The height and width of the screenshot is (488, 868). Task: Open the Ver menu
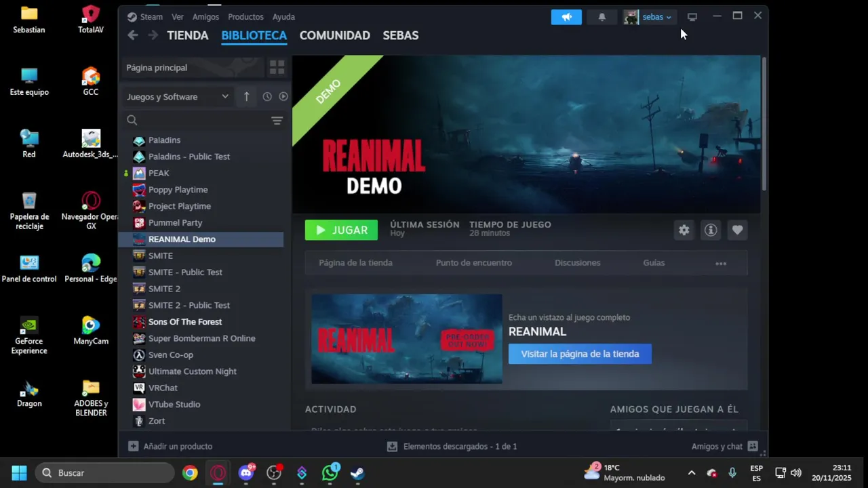(178, 17)
